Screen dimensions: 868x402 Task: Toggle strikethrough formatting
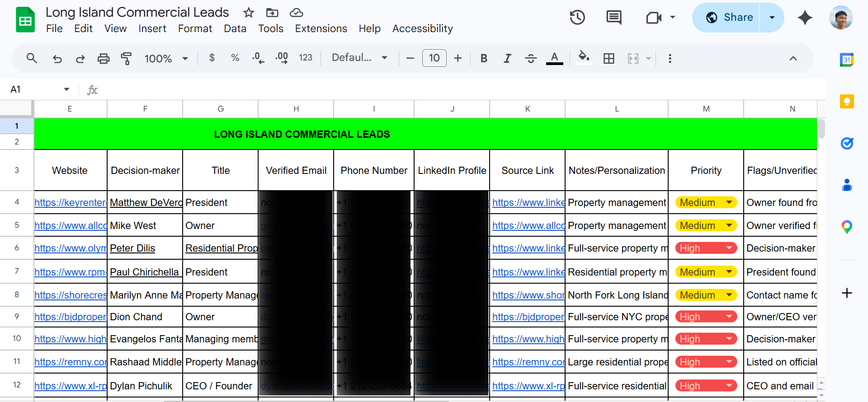click(531, 58)
